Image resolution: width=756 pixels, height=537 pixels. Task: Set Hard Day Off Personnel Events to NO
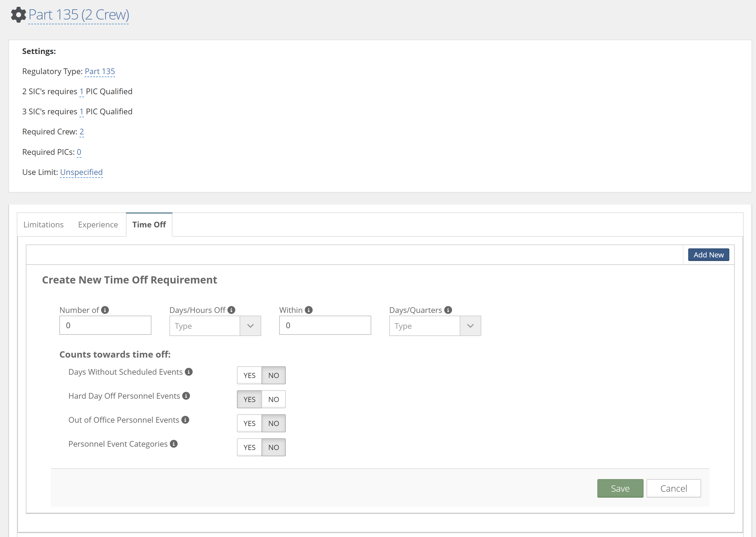[x=273, y=399]
